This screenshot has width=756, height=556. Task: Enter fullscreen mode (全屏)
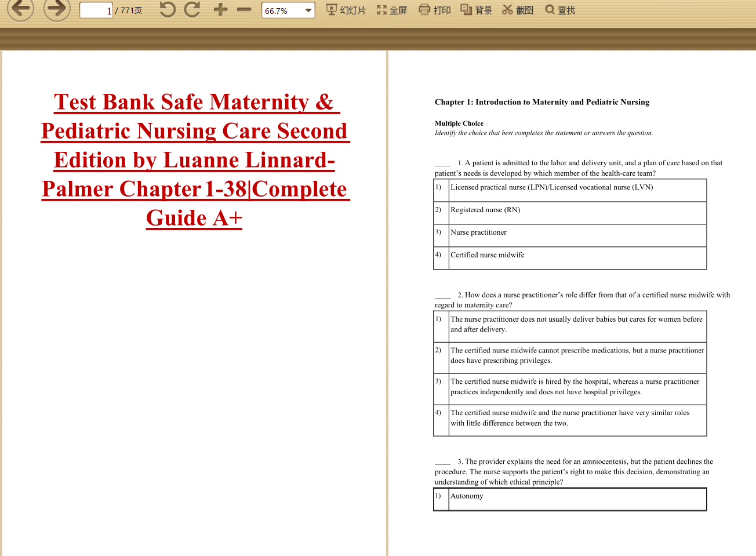click(x=392, y=10)
